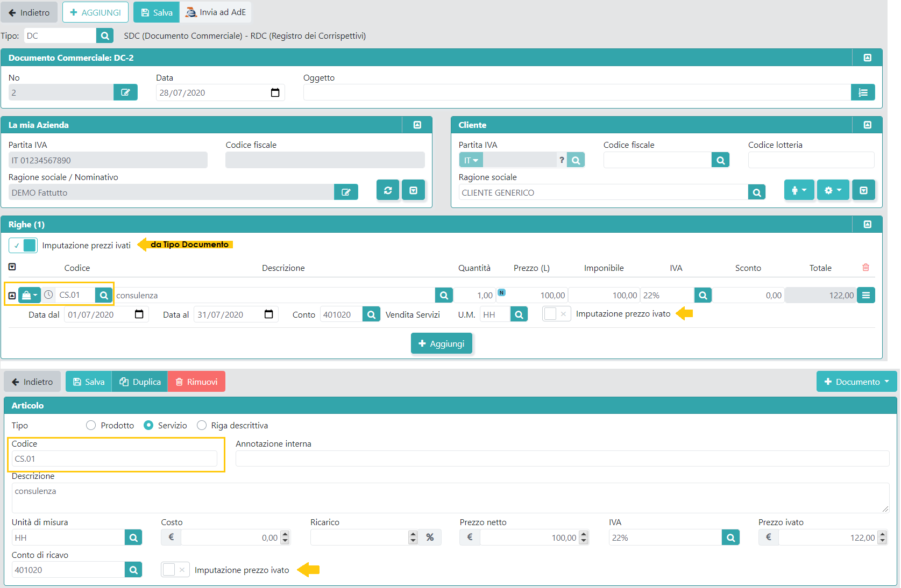The width and height of the screenshot is (901, 588).
Task: Select the Prodotto radio option
Action: click(91, 425)
